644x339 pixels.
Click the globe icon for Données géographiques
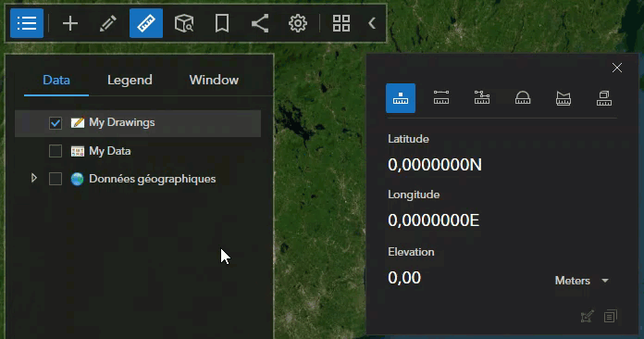point(77,179)
